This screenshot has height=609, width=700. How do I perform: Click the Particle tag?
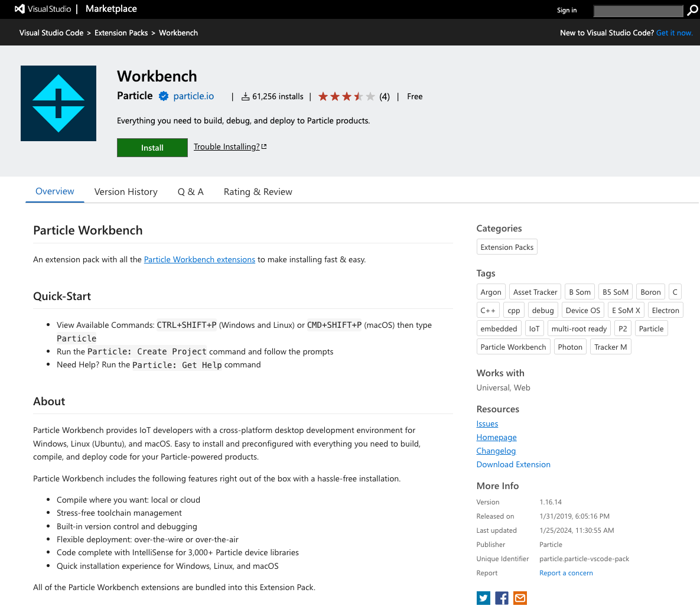click(x=651, y=328)
